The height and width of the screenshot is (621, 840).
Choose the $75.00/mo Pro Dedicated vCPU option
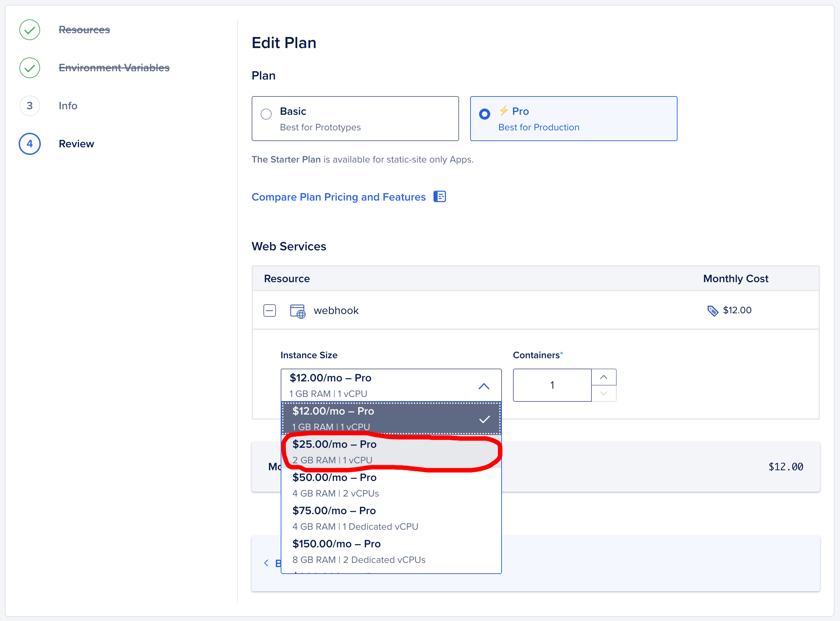391,518
